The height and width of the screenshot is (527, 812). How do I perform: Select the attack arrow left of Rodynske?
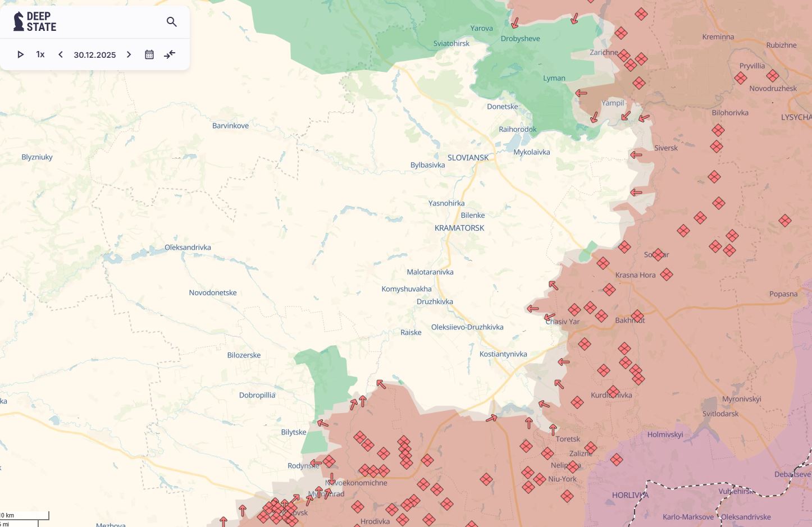click(316, 464)
